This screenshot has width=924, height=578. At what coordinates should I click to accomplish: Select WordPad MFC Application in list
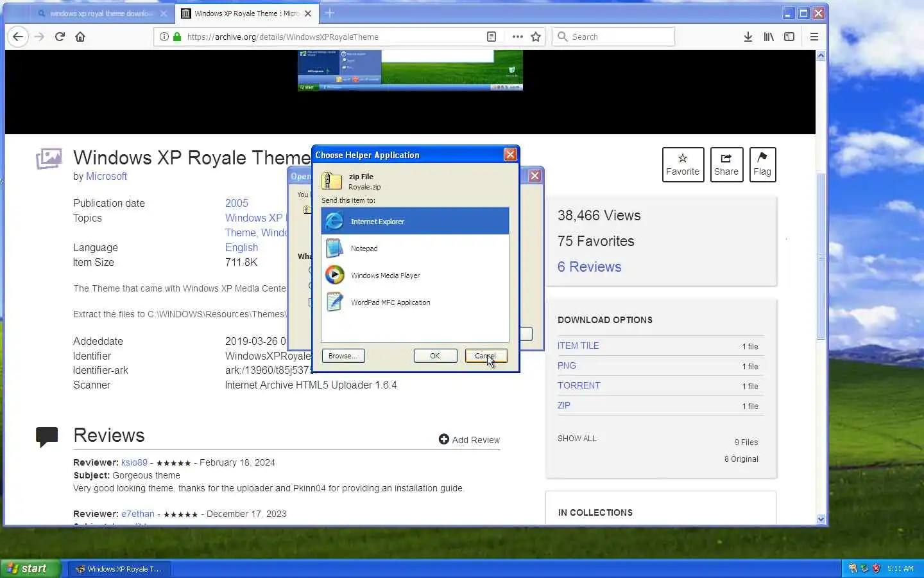point(415,302)
